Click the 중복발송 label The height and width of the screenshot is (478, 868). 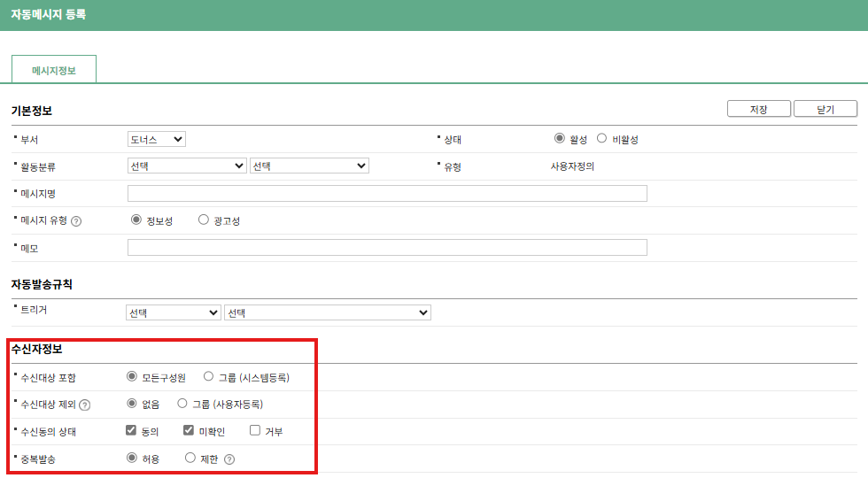37,459
